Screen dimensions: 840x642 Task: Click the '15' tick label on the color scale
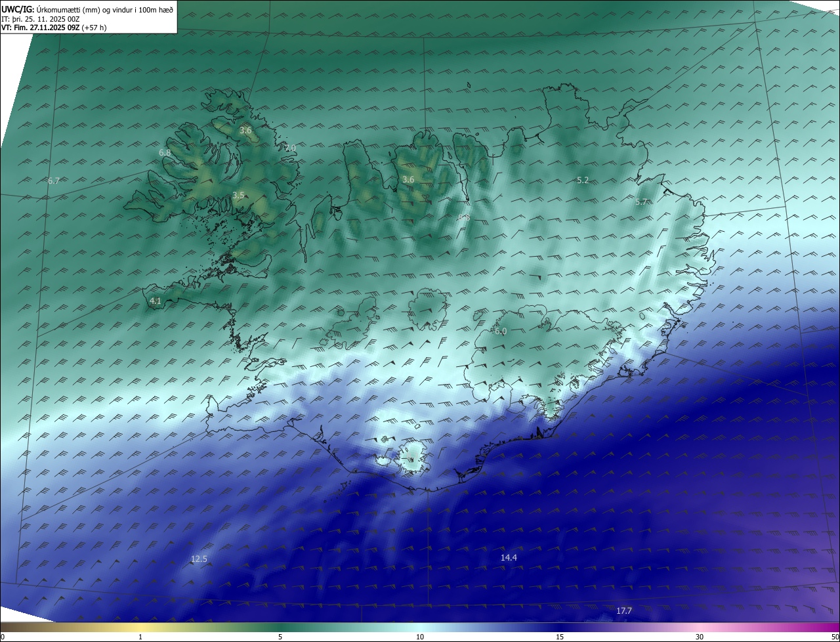pos(560,637)
